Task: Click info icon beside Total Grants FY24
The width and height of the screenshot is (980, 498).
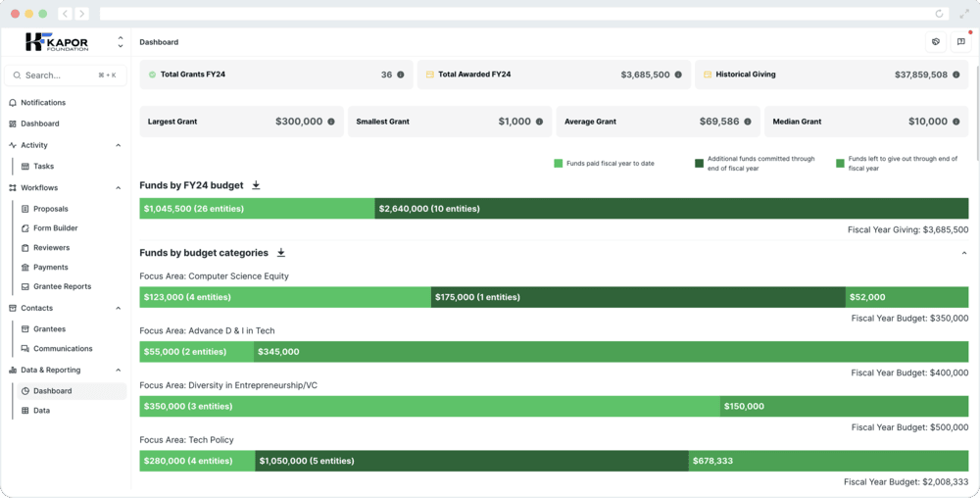Action: pos(401,75)
